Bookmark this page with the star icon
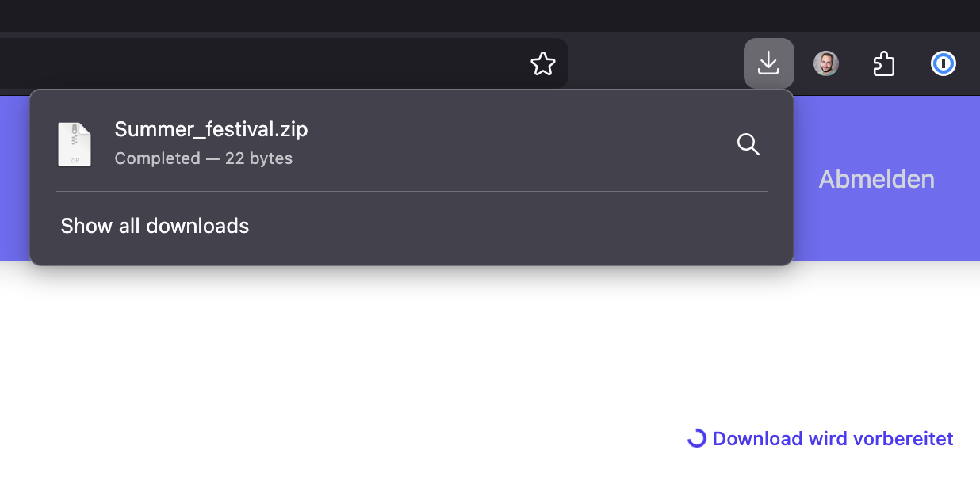980x496 pixels. point(543,63)
